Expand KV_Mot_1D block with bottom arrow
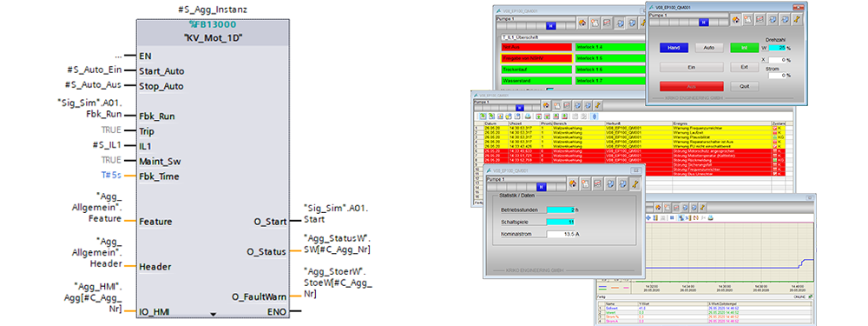The image size is (868, 326). [x=214, y=313]
